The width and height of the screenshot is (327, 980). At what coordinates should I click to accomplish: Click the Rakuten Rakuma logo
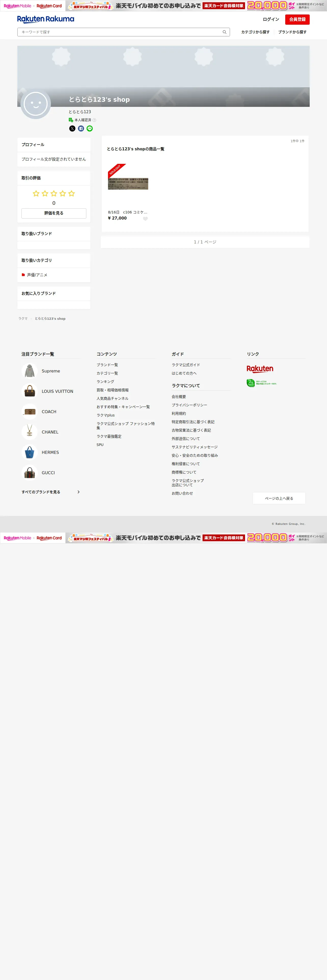click(x=46, y=19)
